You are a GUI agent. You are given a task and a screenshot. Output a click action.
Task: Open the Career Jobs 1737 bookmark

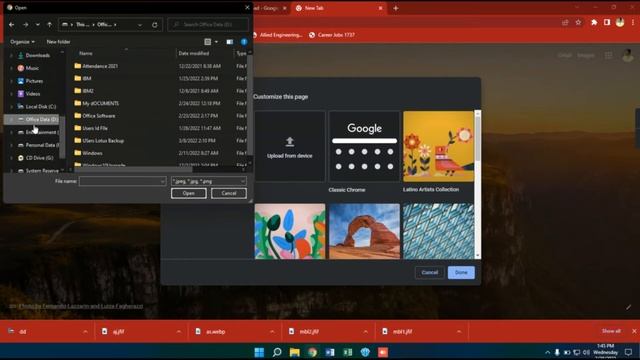(x=332, y=35)
